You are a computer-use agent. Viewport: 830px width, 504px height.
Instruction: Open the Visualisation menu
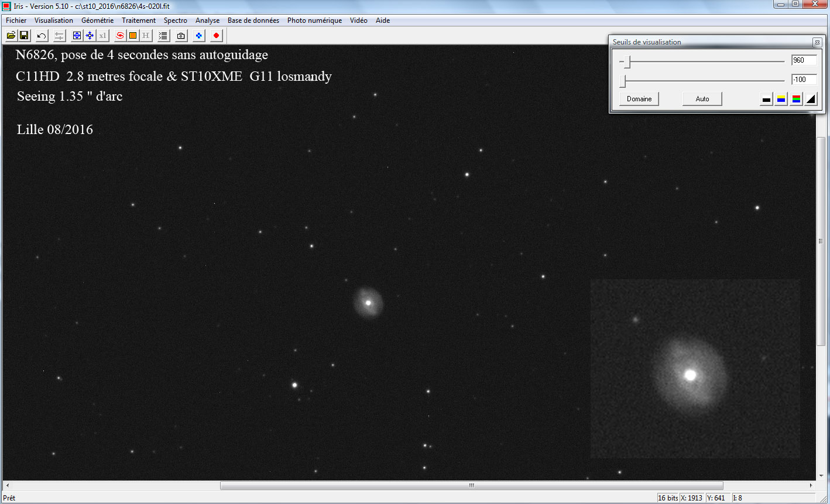coord(54,20)
